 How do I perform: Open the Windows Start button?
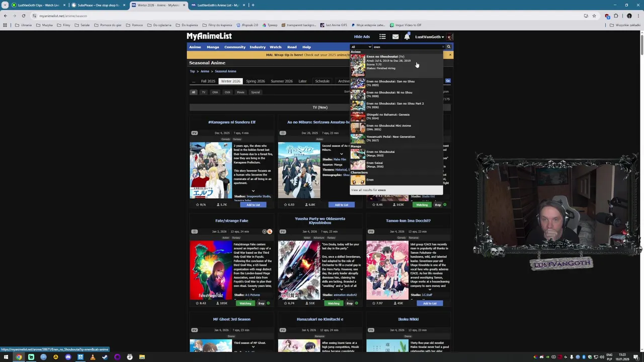tap(6, 357)
